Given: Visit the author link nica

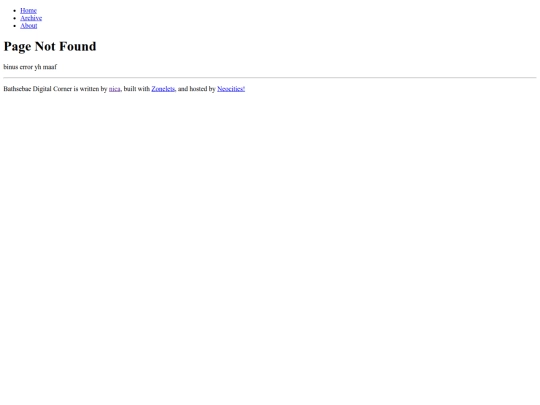Looking at the screenshot, I should (115, 89).
